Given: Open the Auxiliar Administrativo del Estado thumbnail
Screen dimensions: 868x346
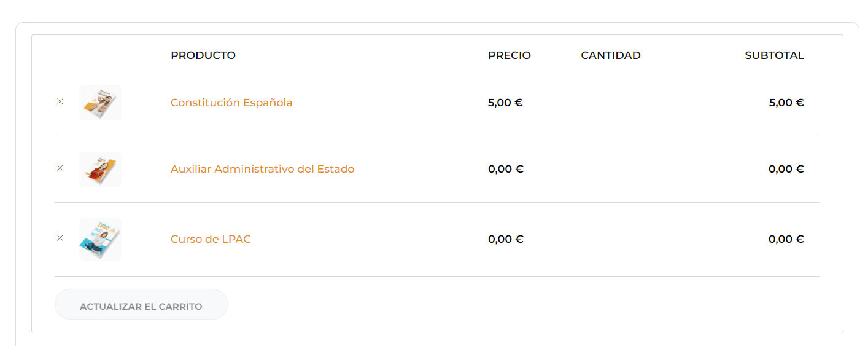Looking at the screenshot, I should point(101,169).
